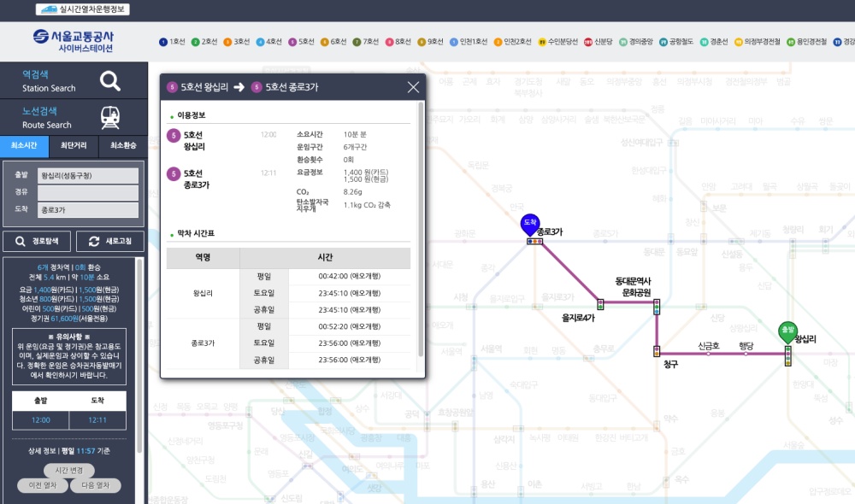Open the 실시간열차운행정보 real-time train link
855x504 pixels.
tap(83, 9)
